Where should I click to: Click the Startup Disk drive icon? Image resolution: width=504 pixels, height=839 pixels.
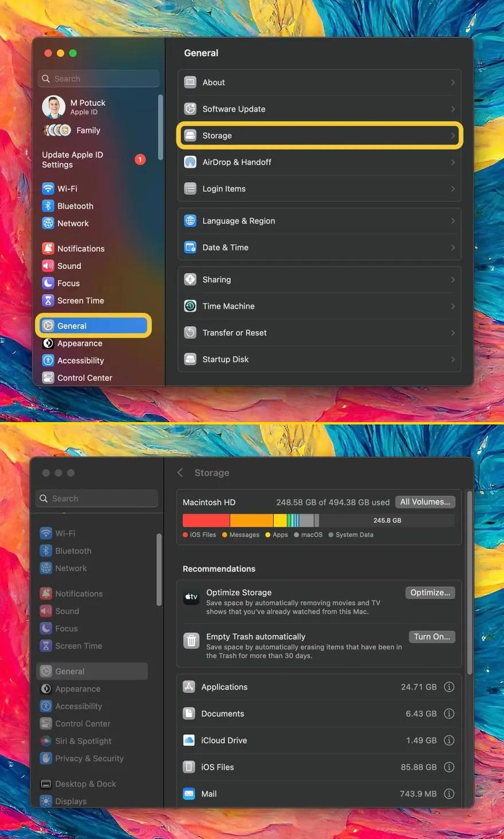point(190,359)
